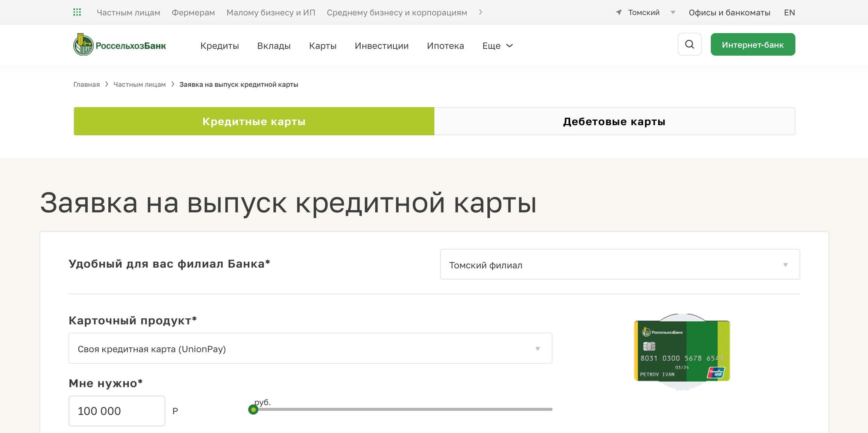Viewport: 868px width, 433px height.
Task: Click the Заявка на выпуск кредитной карты breadcrumb
Action: [x=239, y=85]
